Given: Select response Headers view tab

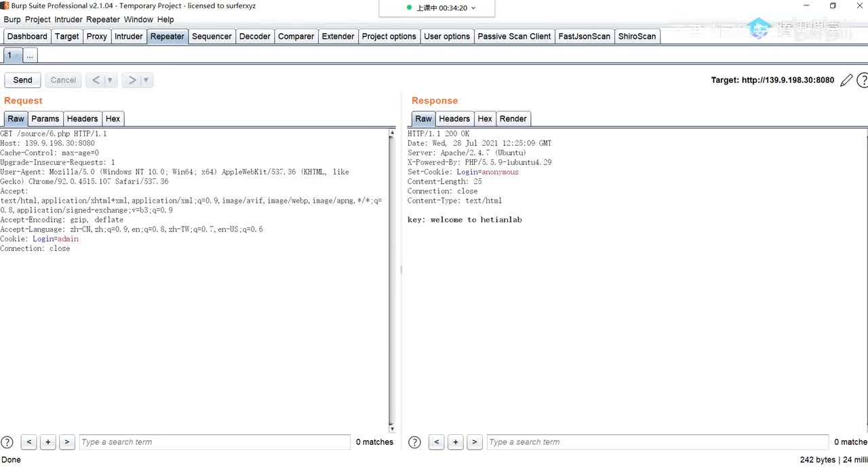Looking at the screenshot, I should coord(454,119).
